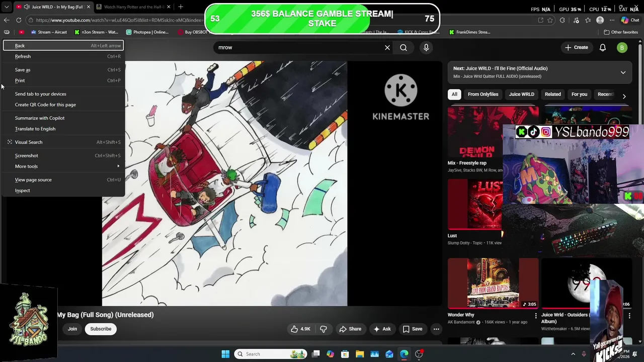Expand the Next playlist panel chevron

(623, 72)
